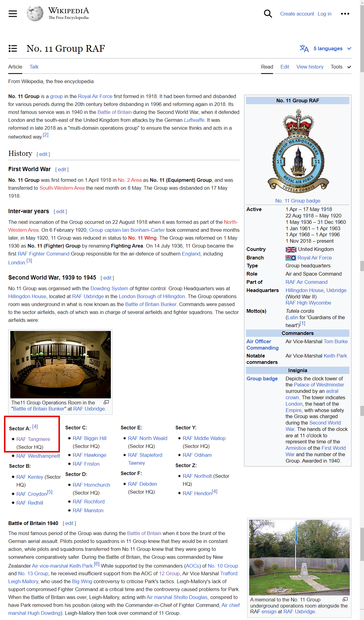
Task: Enlarge the Operations Room image caption icon
Action: (x=106, y=402)
